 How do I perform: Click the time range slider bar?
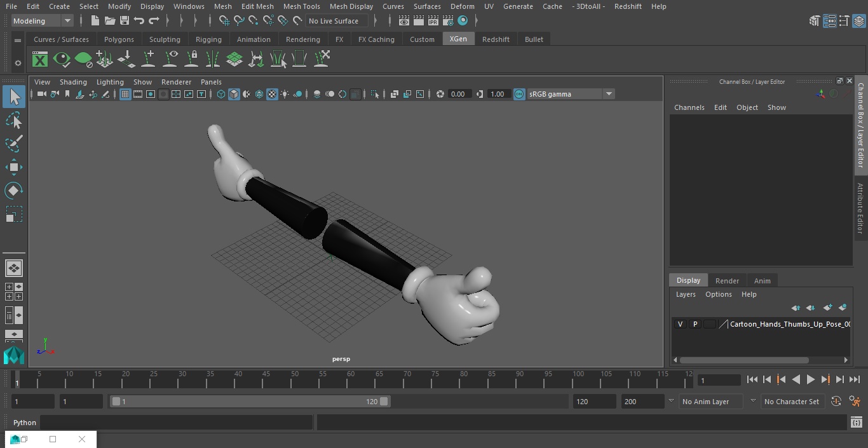[250, 402]
